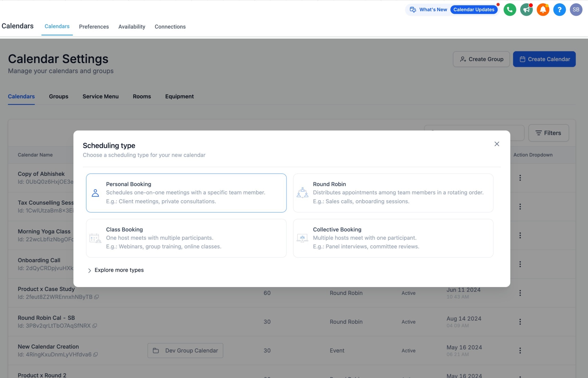588x378 pixels.
Task: Open action menu for Copy of Abhishek row
Action: tap(520, 178)
